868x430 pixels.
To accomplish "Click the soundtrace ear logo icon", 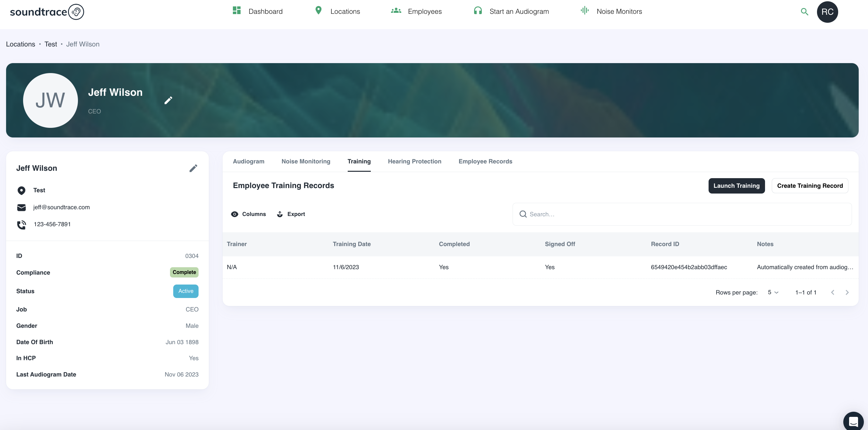I will pos(76,12).
